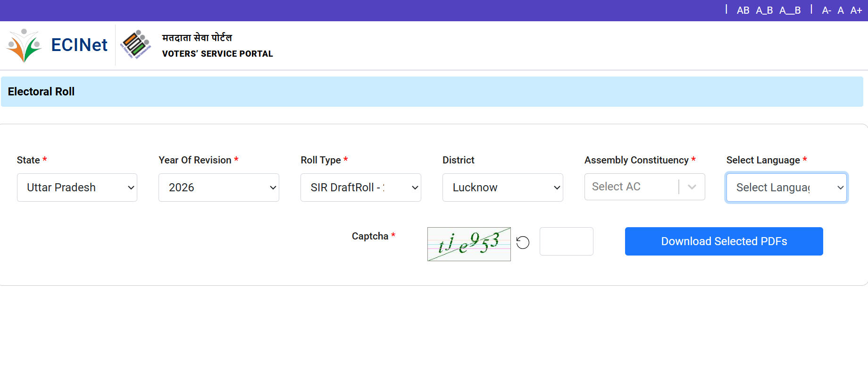Click the ECINet logo icon
The height and width of the screenshot is (384, 868).
[24, 45]
